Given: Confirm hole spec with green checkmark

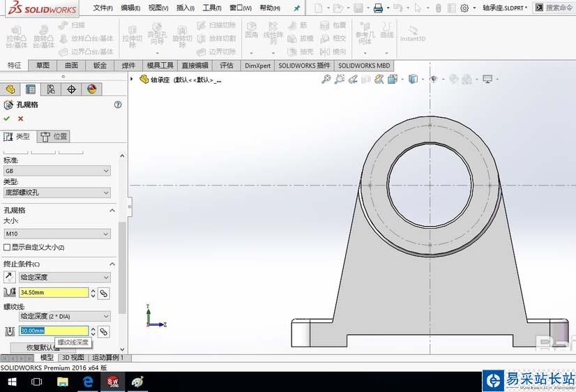Looking at the screenshot, I should pyautogui.click(x=7, y=119).
